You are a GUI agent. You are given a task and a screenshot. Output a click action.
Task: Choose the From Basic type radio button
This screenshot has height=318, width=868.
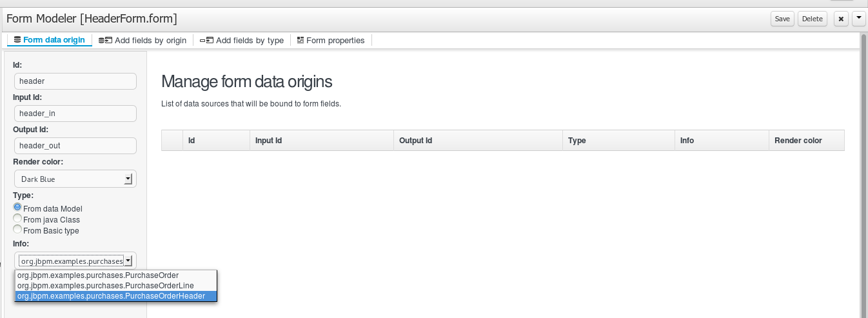17,230
